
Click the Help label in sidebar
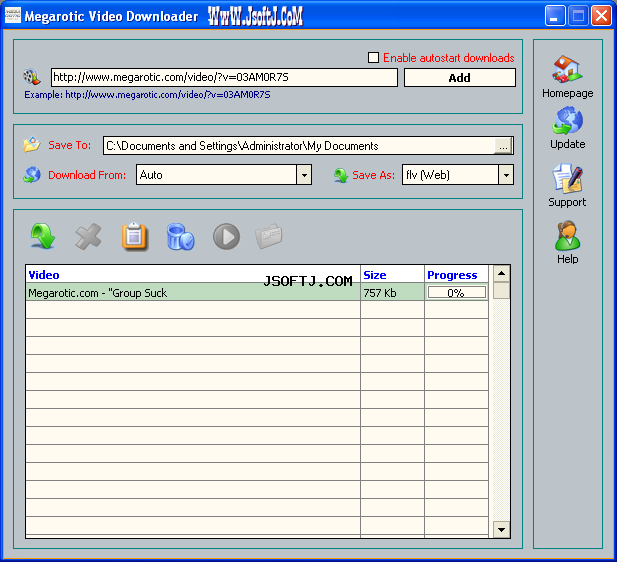[x=567, y=259]
